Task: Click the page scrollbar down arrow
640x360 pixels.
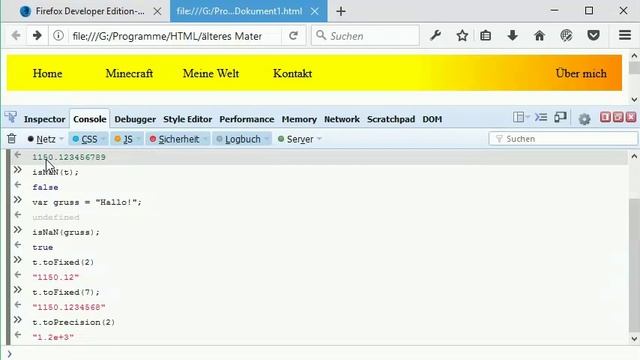Action: click(x=634, y=99)
